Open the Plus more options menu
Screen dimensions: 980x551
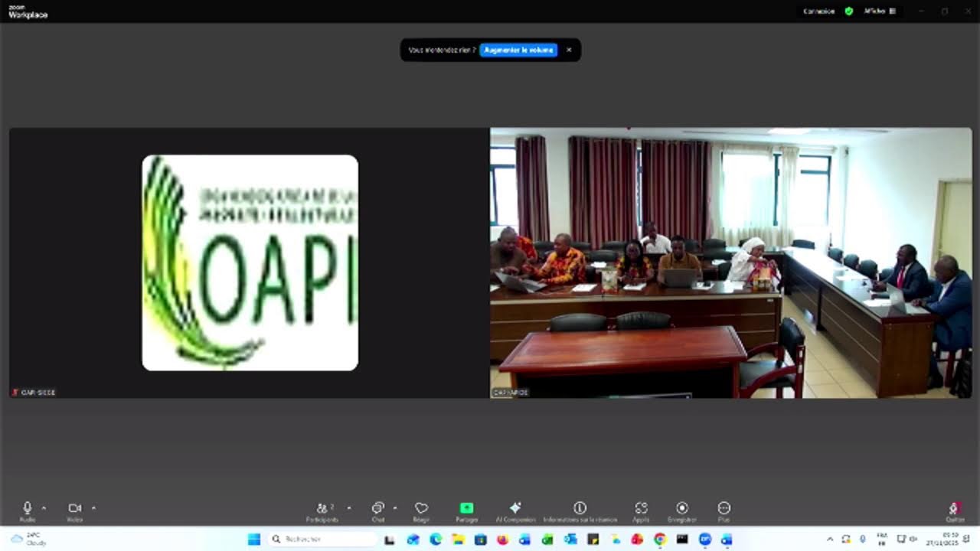pos(724,511)
